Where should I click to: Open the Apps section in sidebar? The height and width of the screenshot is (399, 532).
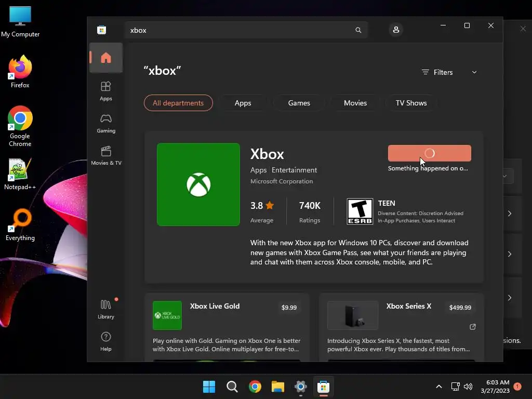(106, 91)
